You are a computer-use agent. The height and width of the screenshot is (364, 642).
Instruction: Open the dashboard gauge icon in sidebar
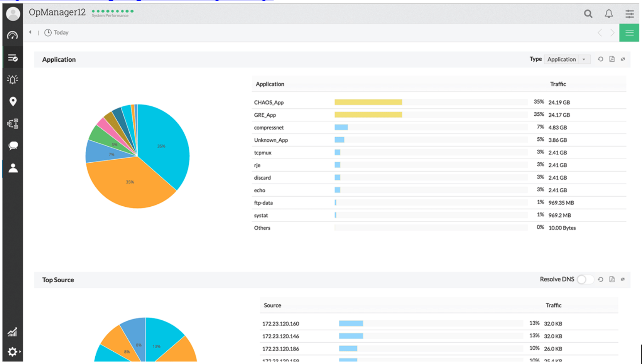point(12,35)
